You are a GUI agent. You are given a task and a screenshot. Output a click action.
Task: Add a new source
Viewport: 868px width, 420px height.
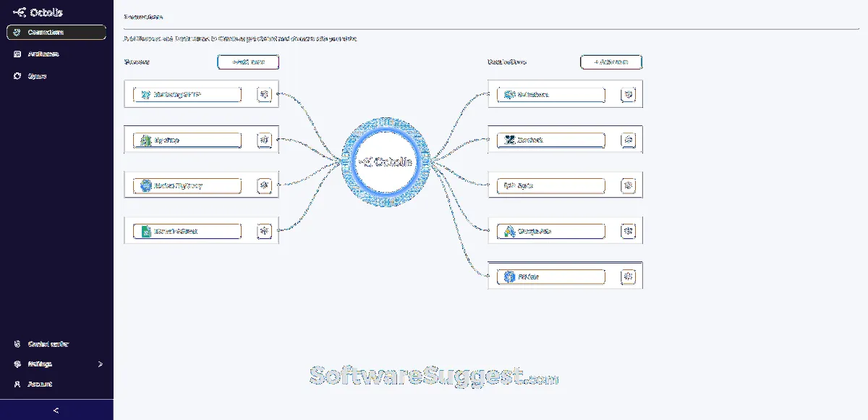(248, 62)
